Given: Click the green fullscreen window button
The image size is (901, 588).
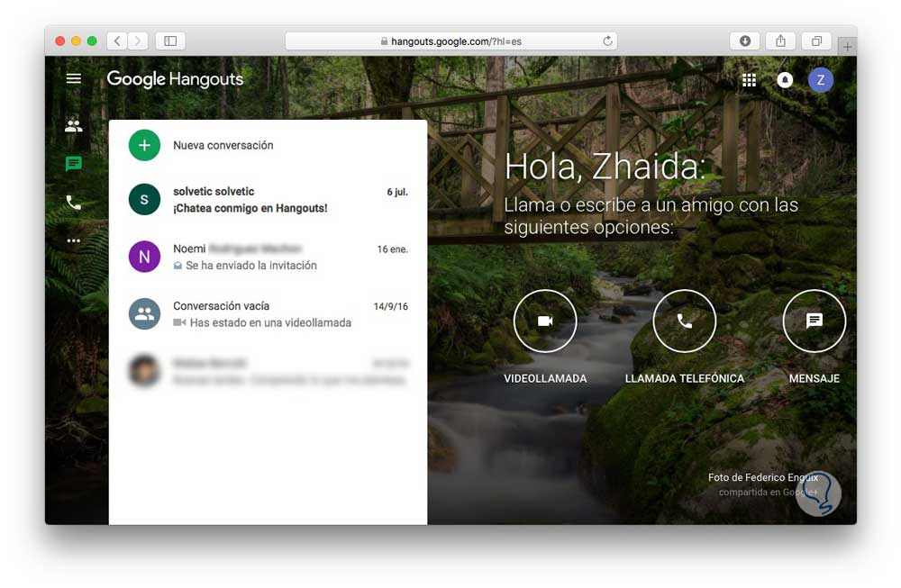Looking at the screenshot, I should click(x=92, y=41).
